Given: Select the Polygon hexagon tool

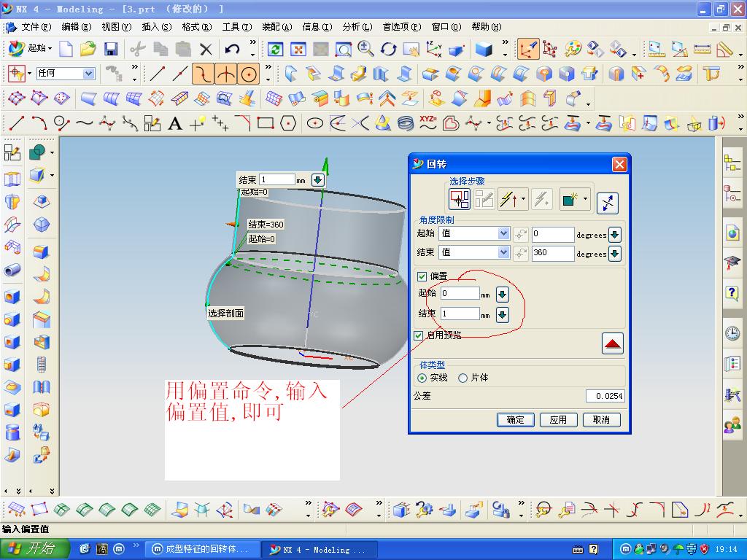Looking at the screenshot, I should pyautogui.click(x=288, y=123).
